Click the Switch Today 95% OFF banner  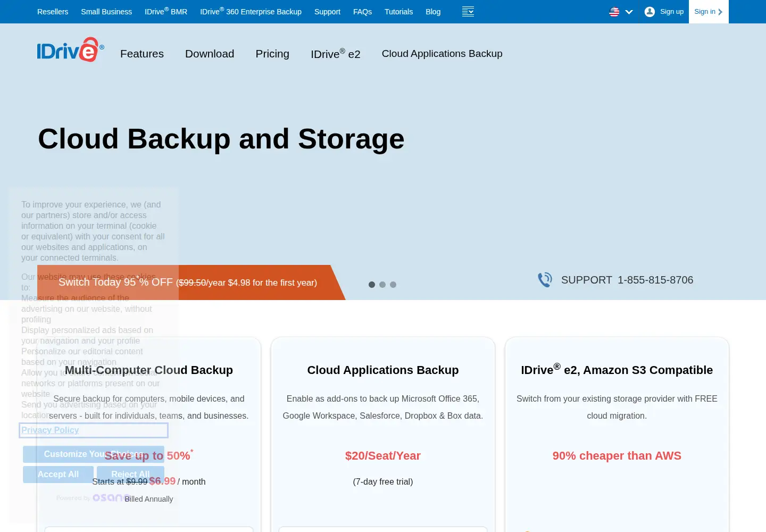(x=191, y=282)
